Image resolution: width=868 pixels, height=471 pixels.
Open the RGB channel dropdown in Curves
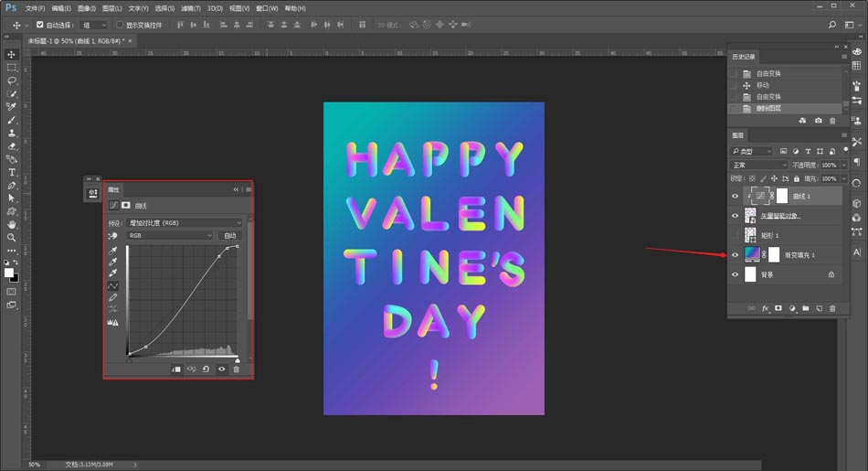click(170, 235)
